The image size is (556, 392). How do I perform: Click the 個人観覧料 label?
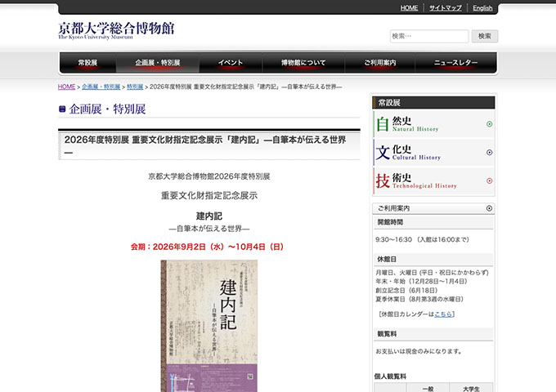390,376
